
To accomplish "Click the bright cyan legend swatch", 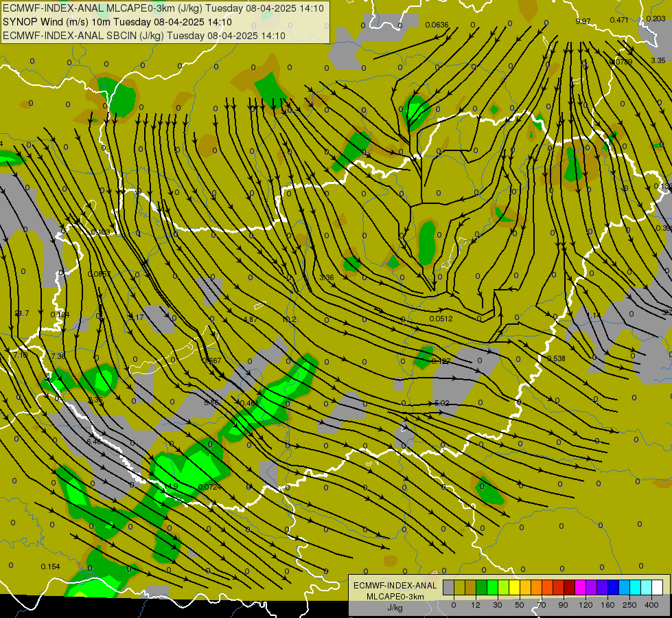I will click(x=635, y=588).
